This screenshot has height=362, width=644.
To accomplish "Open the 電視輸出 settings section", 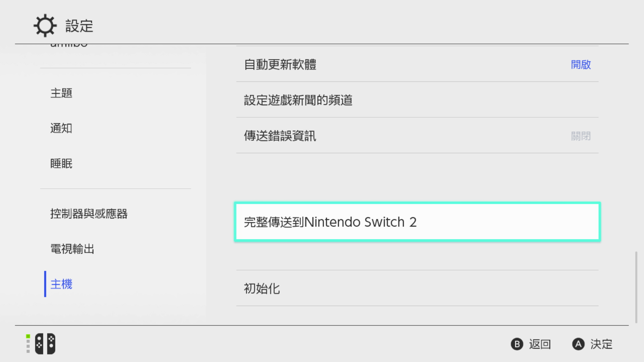I will (x=72, y=249).
